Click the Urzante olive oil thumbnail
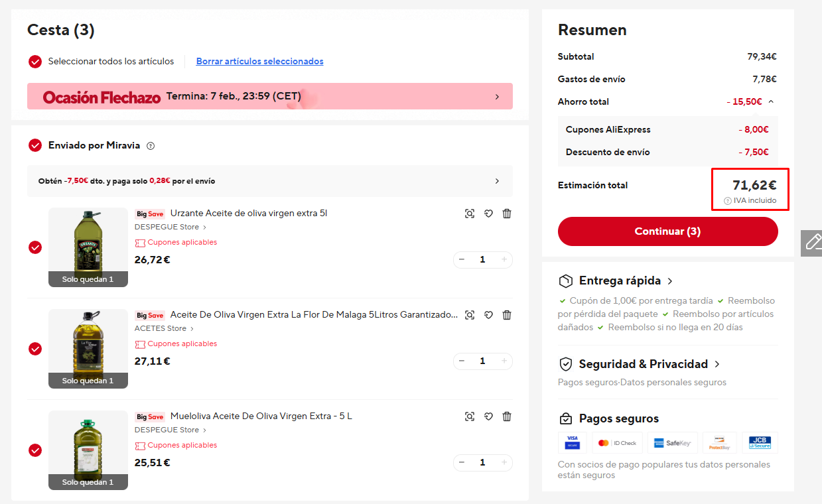 tap(88, 247)
